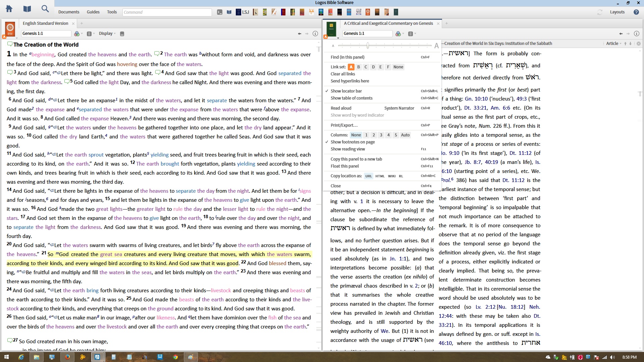
Task: Click ESV panel information icon
Action: [315, 34]
